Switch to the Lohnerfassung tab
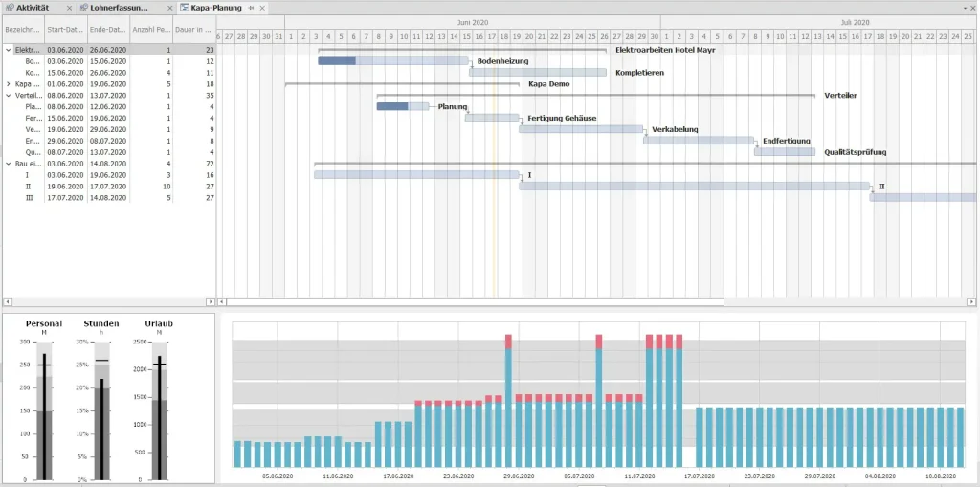 click(x=122, y=8)
